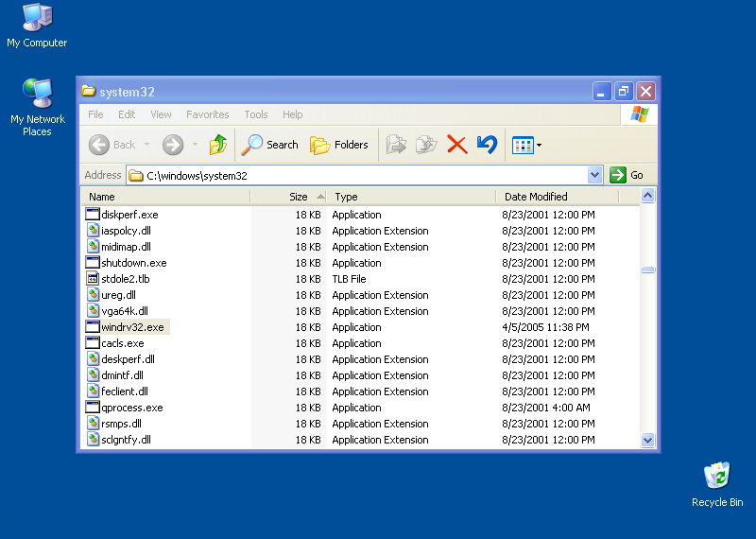Select the feclient.dll file icon
Screen dimensions: 756x539
[93, 391]
